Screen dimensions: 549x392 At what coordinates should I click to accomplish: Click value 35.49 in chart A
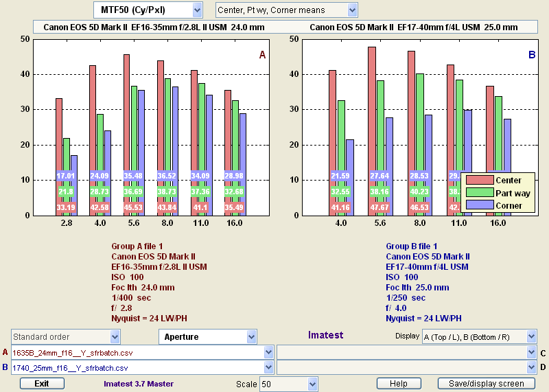click(234, 207)
